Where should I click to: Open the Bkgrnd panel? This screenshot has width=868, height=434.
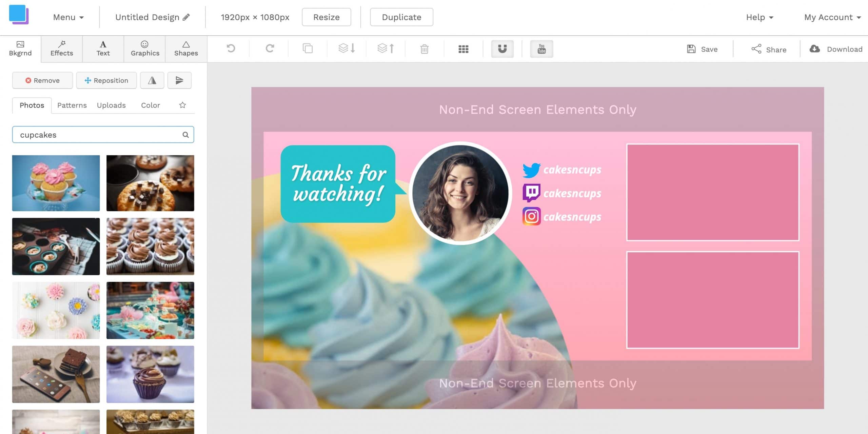tap(20, 49)
